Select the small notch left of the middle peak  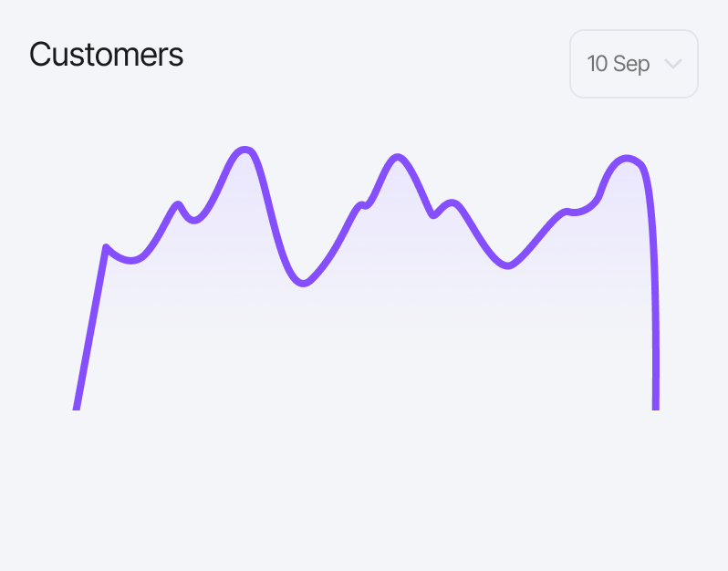(365, 205)
